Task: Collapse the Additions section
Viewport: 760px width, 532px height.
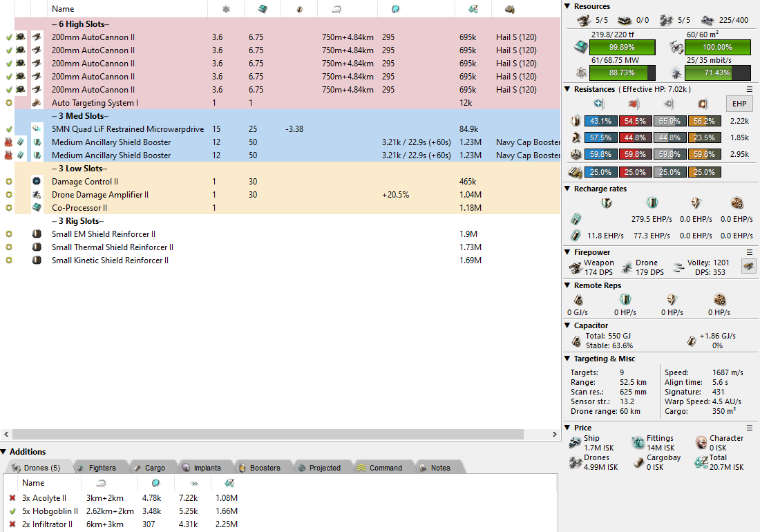Action: (x=4, y=452)
